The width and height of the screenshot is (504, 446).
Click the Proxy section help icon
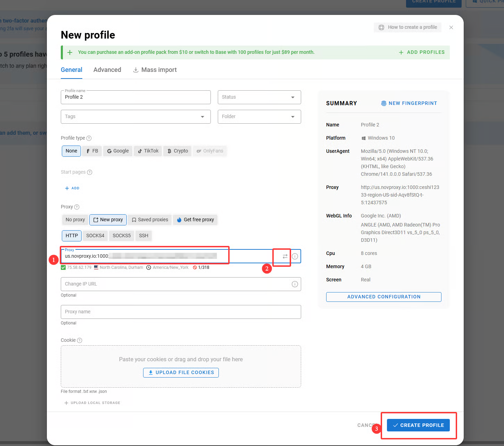click(77, 207)
